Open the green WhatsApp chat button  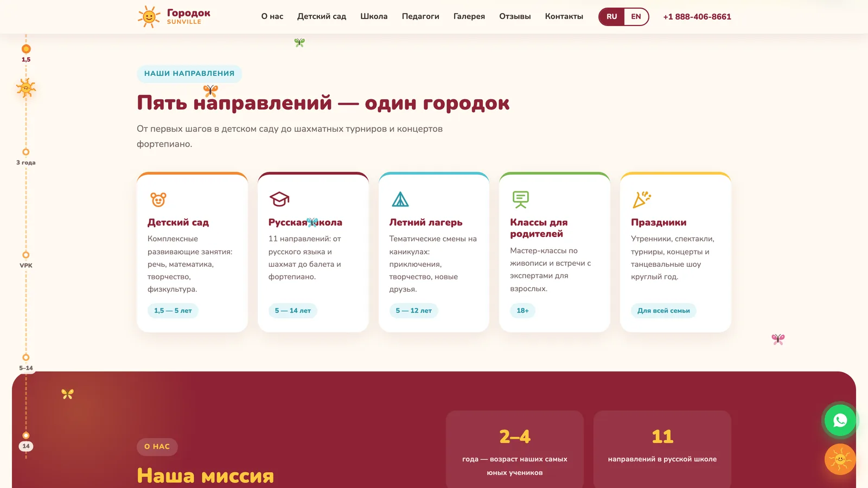(840, 420)
